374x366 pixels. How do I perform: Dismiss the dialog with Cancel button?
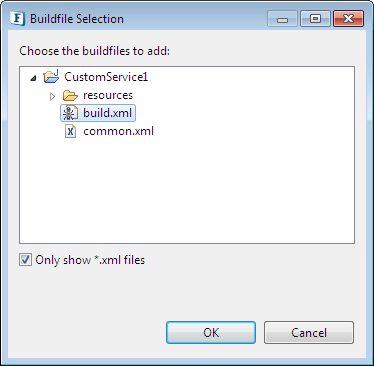(x=309, y=332)
